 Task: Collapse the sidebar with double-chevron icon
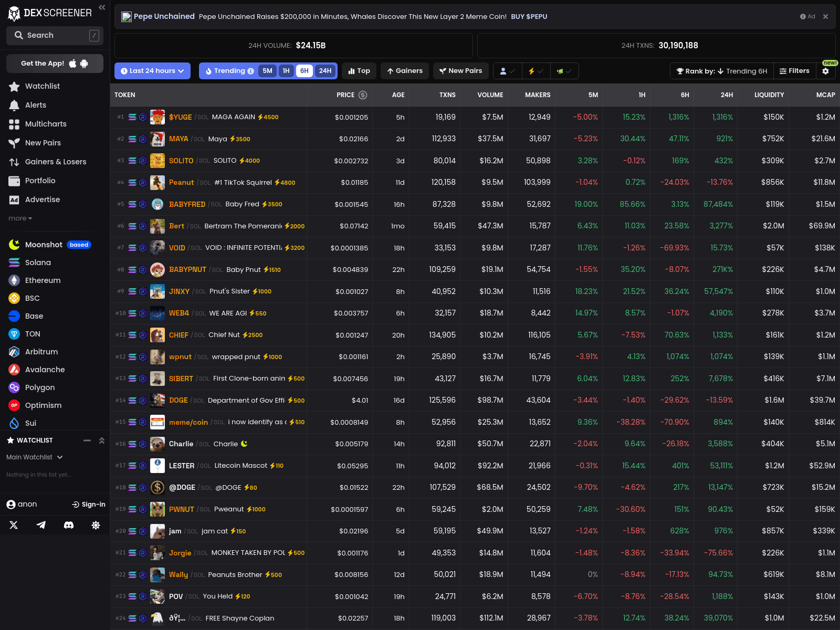pyautogui.click(x=102, y=7)
